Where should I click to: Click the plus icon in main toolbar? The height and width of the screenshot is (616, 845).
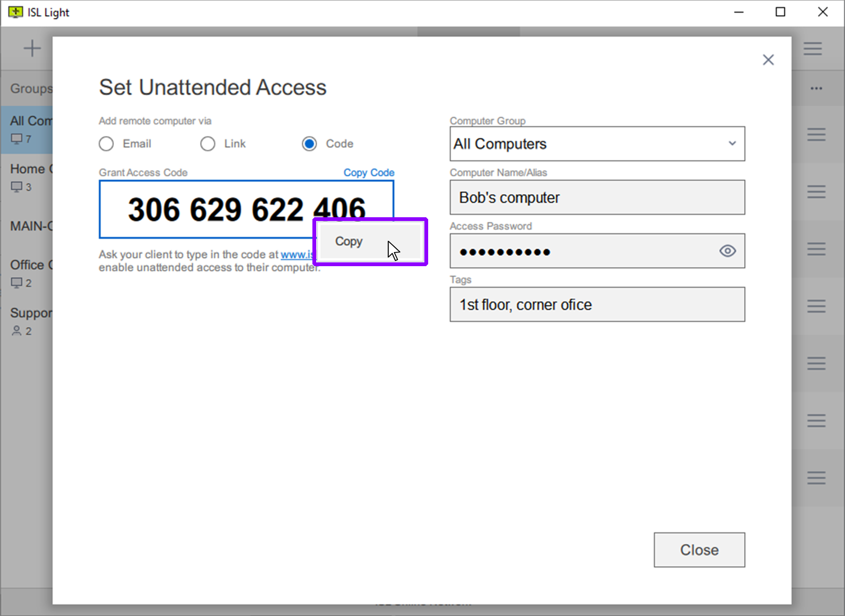32,48
